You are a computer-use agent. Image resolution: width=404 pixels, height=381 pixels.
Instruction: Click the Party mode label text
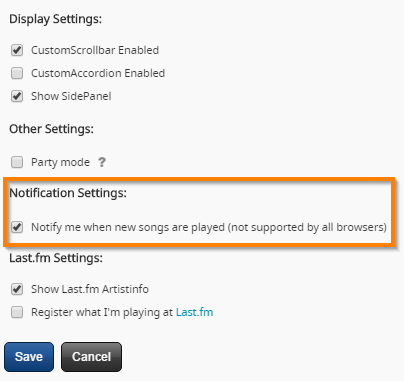point(60,162)
